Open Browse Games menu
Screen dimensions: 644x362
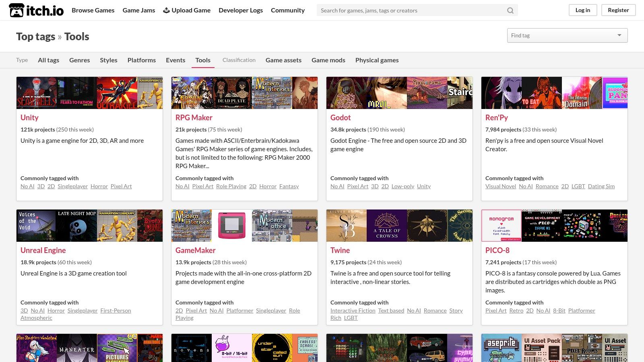point(93,10)
